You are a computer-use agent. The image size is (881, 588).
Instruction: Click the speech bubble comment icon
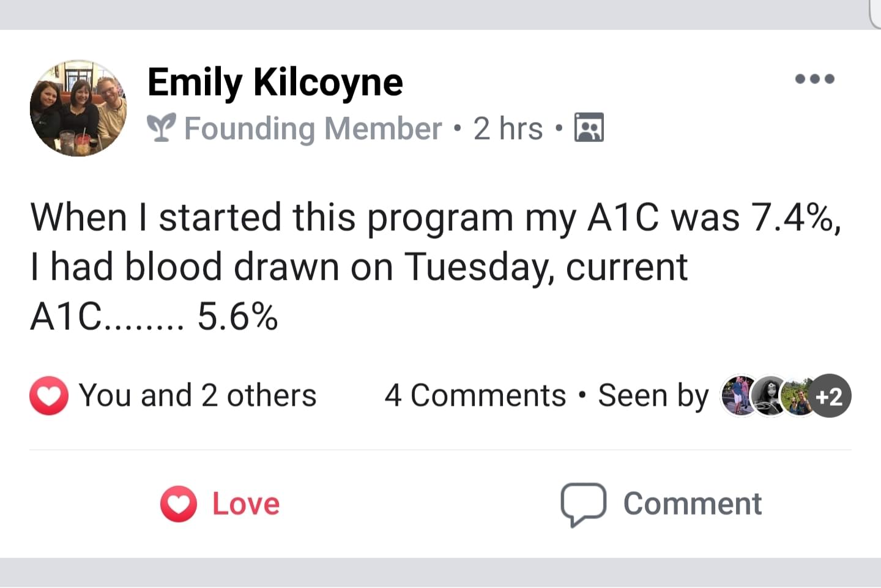583,505
